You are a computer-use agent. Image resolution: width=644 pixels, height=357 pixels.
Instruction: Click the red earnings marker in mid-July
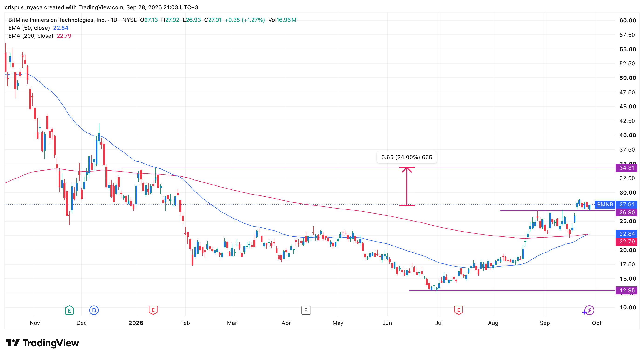click(x=458, y=310)
